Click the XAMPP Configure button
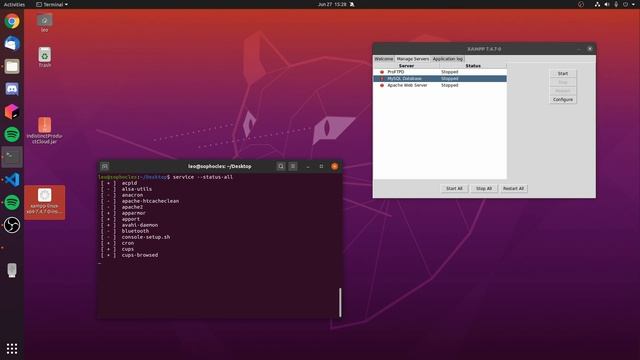 click(x=563, y=100)
